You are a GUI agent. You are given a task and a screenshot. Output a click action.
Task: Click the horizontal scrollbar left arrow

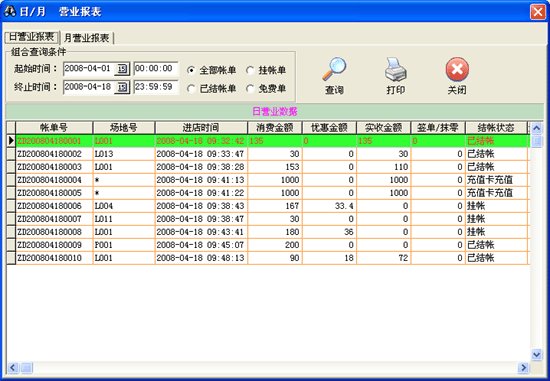tap(13, 368)
